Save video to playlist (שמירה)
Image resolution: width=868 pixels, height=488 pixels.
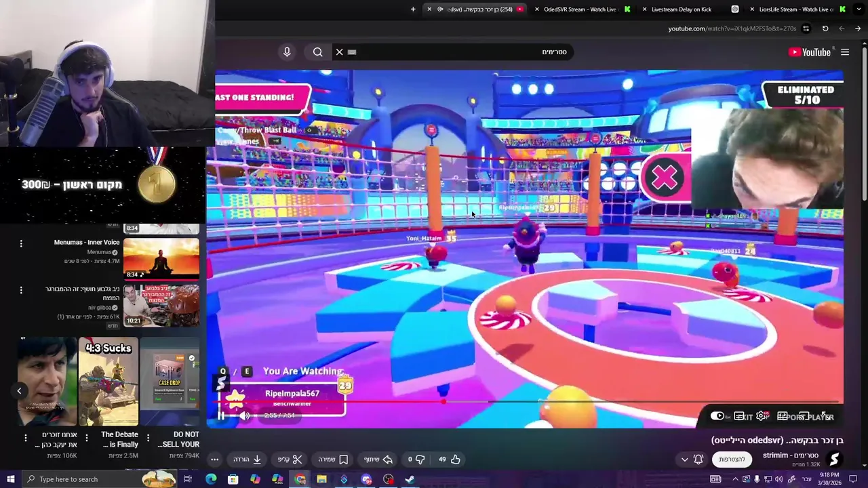point(334,459)
